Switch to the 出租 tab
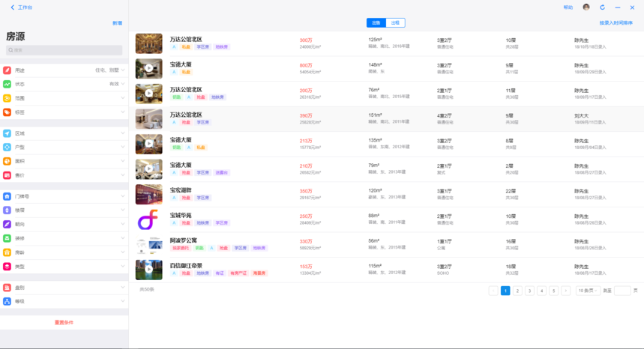Screen dimensions: 644x349 coord(395,23)
